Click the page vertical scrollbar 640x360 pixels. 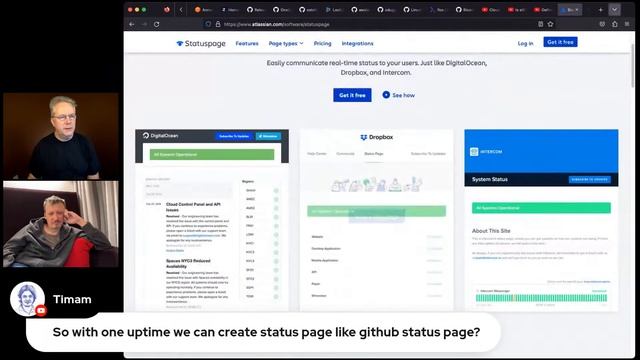[633, 65]
